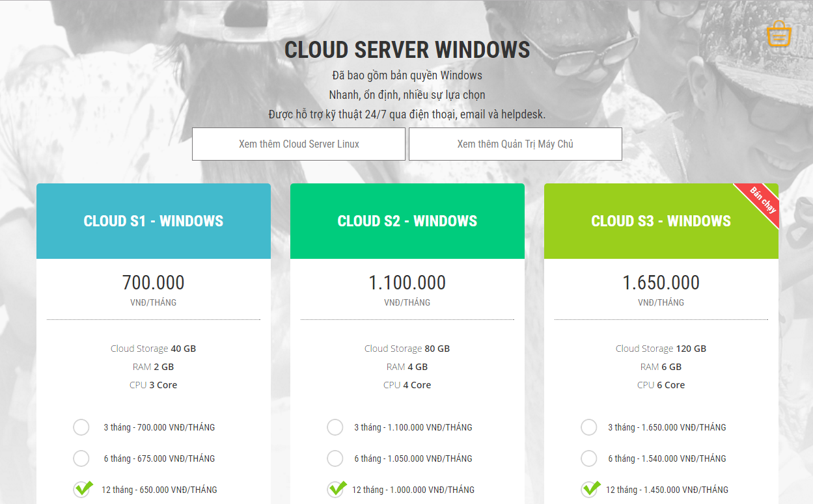This screenshot has width=813, height=504.
Task: Click the CLOUD S2 - WINDOWS header
Action: point(407,221)
